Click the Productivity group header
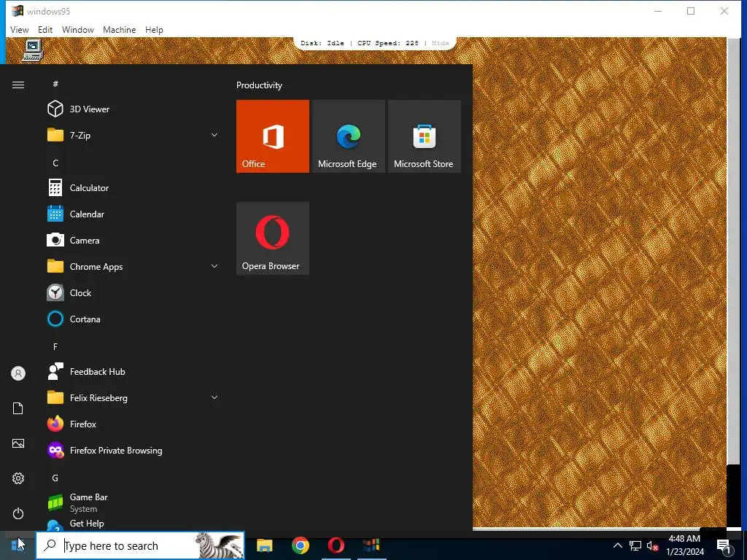 click(x=259, y=85)
